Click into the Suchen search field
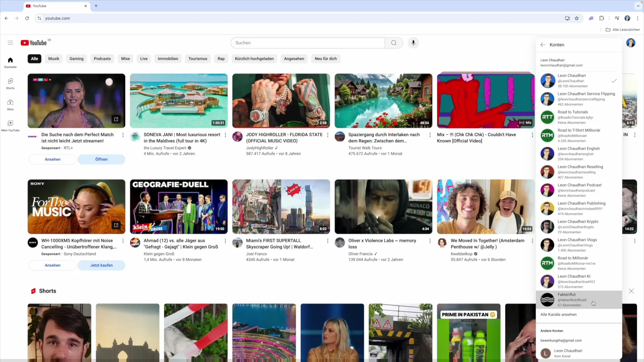Image resolution: width=644 pixels, height=362 pixels. click(308, 43)
